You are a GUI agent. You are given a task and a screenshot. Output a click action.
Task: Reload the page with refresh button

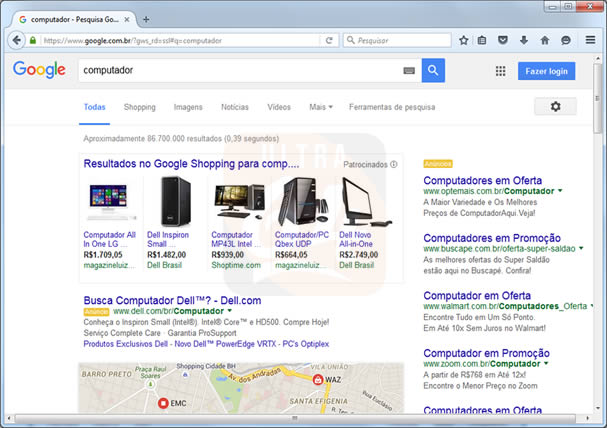click(x=333, y=41)
